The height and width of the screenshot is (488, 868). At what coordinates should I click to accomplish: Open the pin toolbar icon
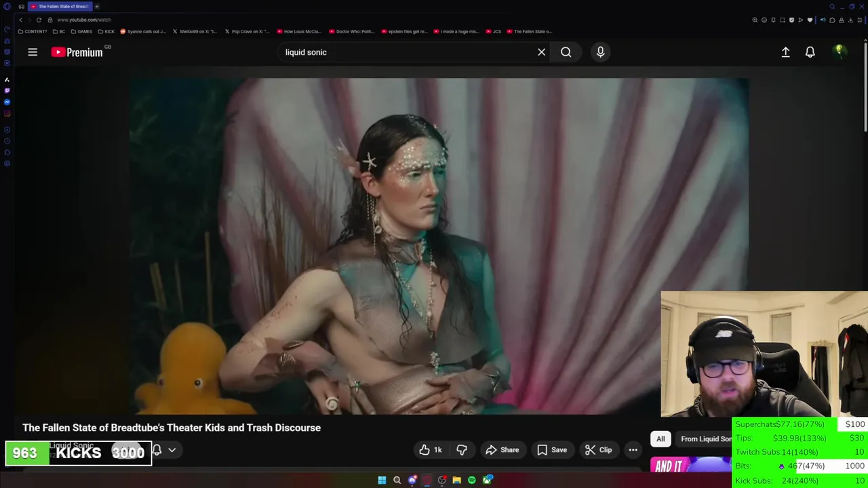pos(773,20)
